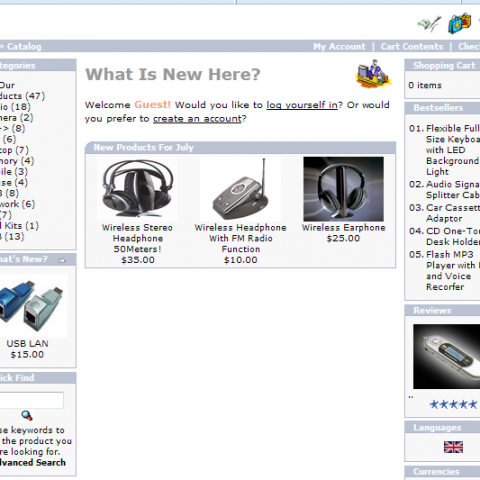Click the create an account link

click(x=197, y=119)
